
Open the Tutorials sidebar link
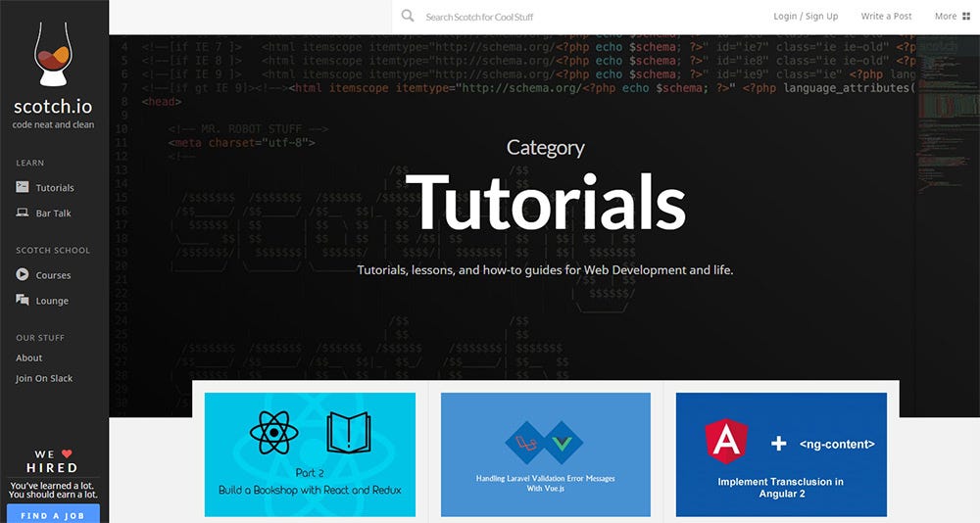point(54,187)
